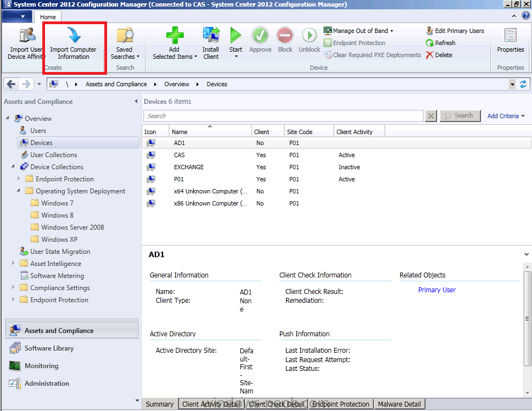Select User State Migration node
The image size is (532, 411).
(60, 252)
